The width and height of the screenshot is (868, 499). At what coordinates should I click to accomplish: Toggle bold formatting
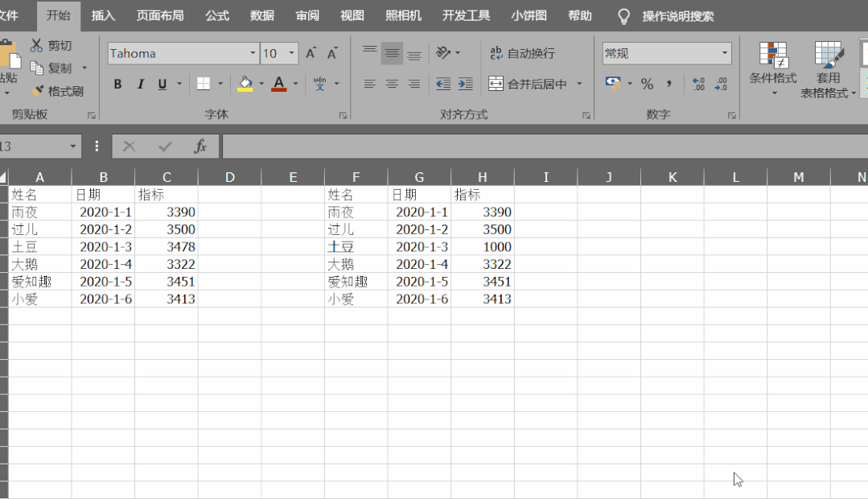click(x=117, y=85)
